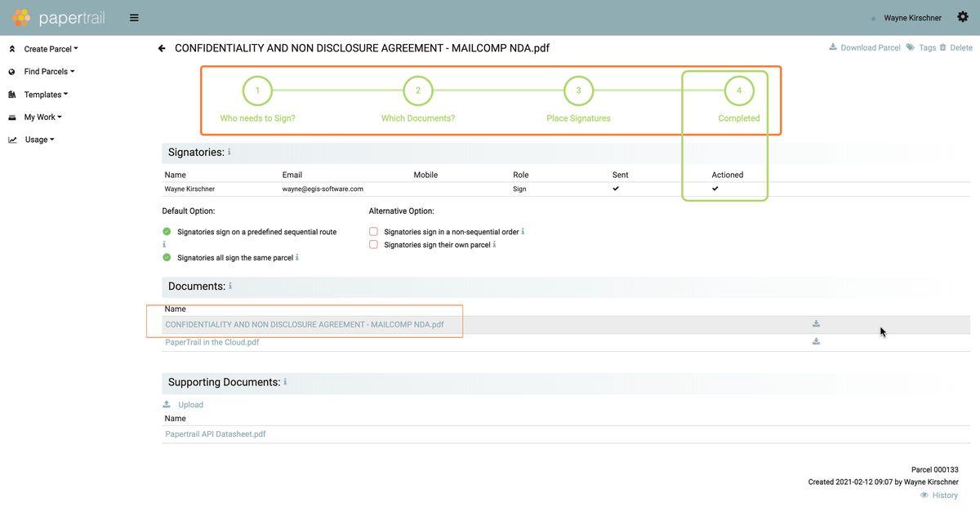Click the hamburger menu icon
This screenshot has height=511, width=980.
tap(134, 18)
